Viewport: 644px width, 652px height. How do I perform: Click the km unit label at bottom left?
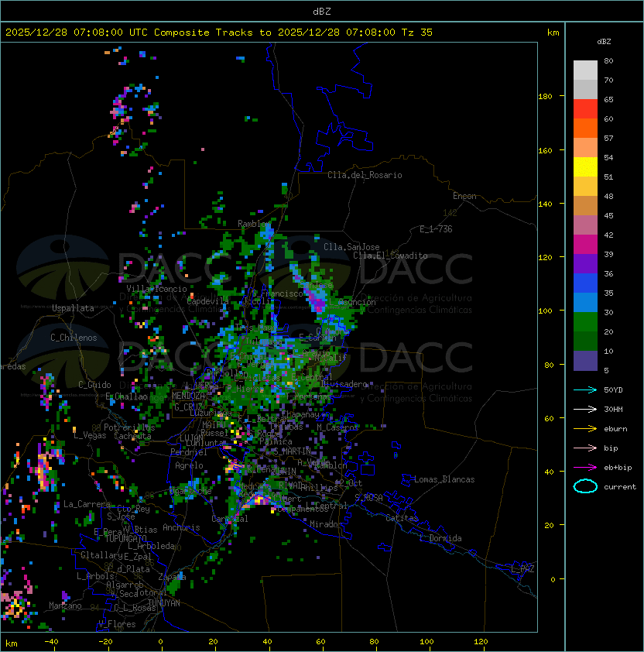[12, 643]
